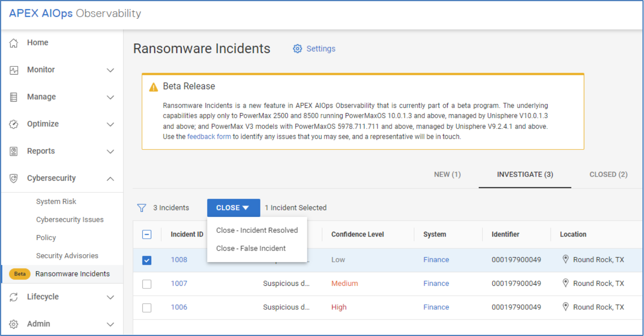644x336 pixels.
Task: Sort by Location column header
Action: pos(573,234)
